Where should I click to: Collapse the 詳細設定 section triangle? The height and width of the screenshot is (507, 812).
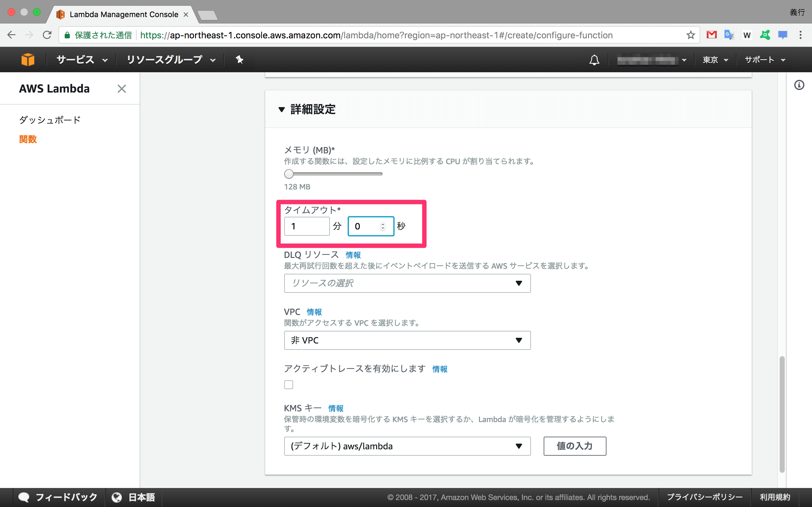(x=282, y=110)
